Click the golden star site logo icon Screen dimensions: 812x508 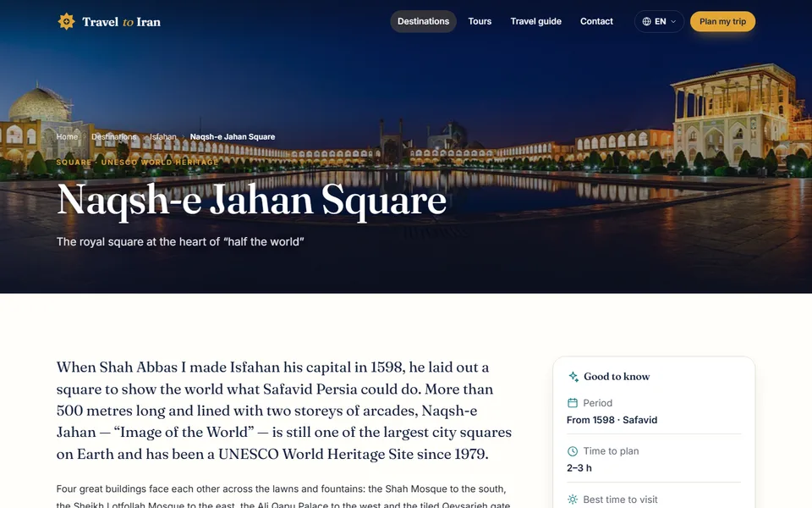(x=66, y=21)
